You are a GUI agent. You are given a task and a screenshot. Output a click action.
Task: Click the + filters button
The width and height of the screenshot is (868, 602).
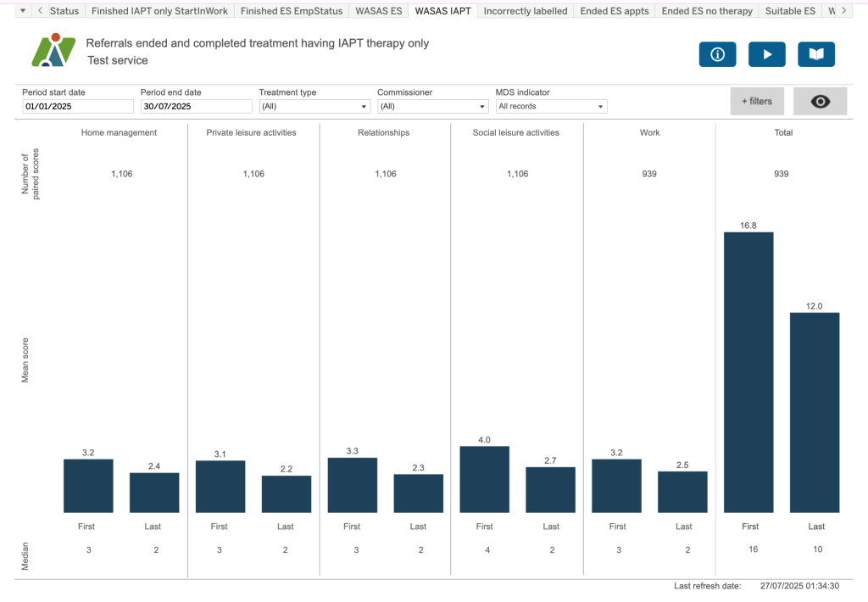757,101
